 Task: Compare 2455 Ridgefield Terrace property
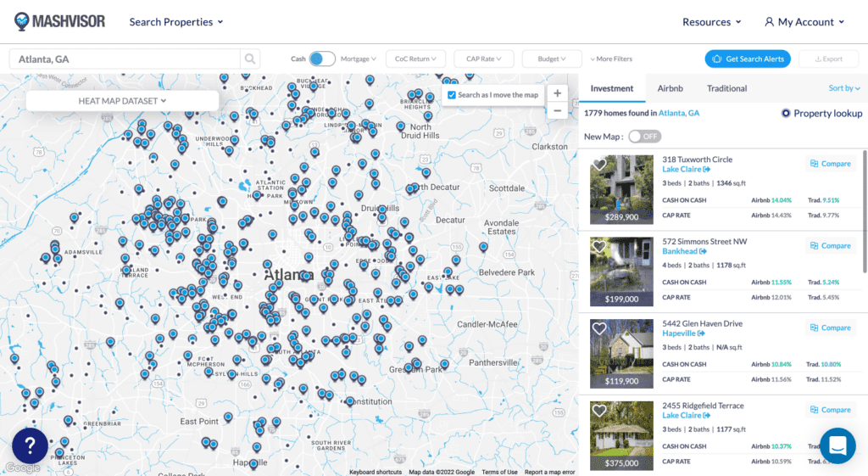tap(831, 410)
